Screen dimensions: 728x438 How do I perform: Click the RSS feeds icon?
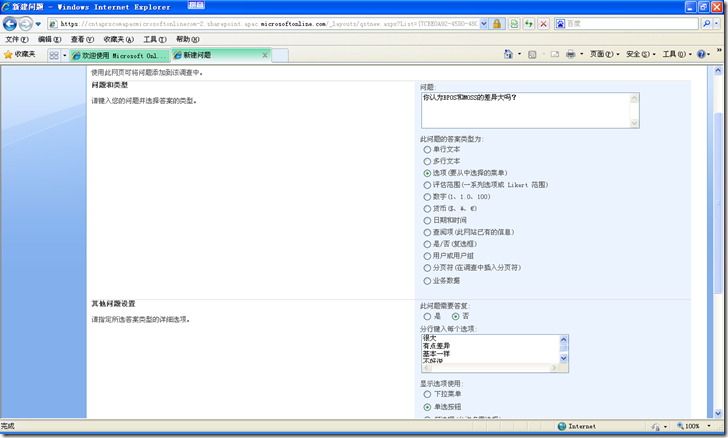pos(532,54)
